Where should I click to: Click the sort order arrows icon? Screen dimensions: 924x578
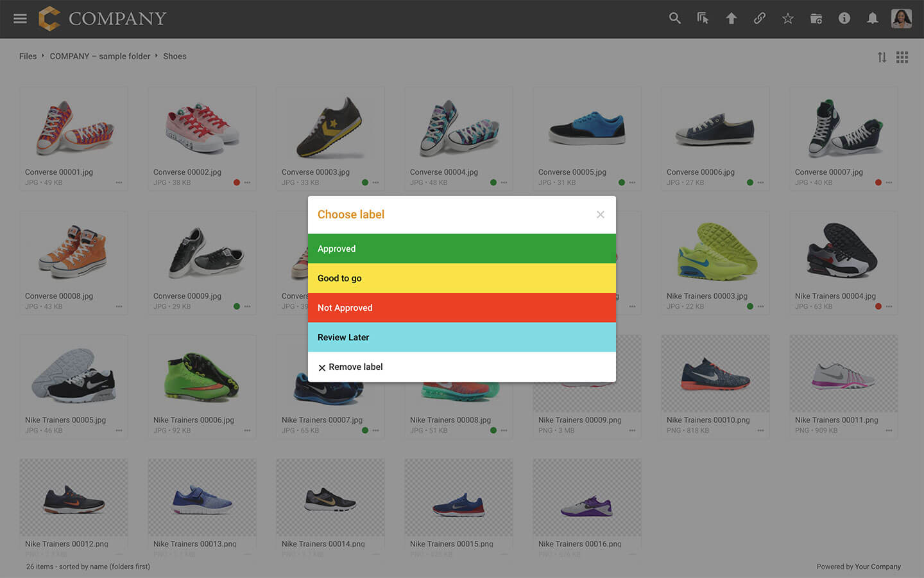(882, 57)
